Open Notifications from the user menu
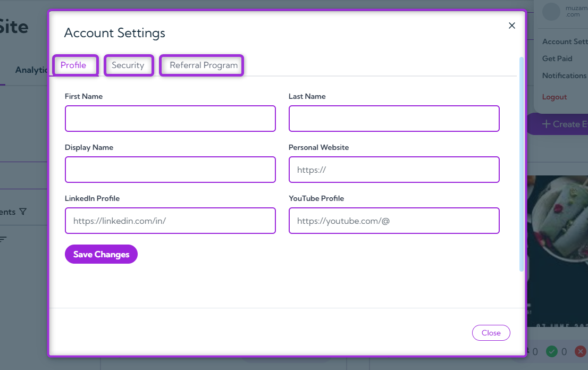The height and width of the screenshot is (370, 588). (x=564, y=75)
